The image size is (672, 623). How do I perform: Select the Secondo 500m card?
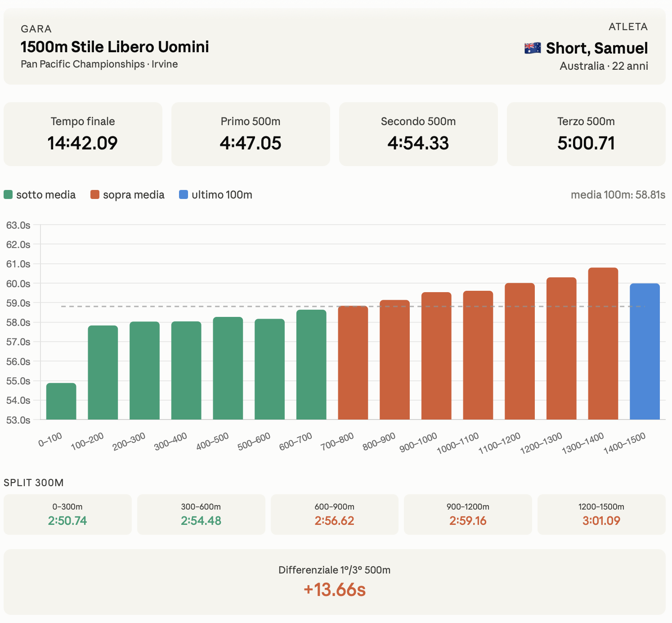point(418,134)
